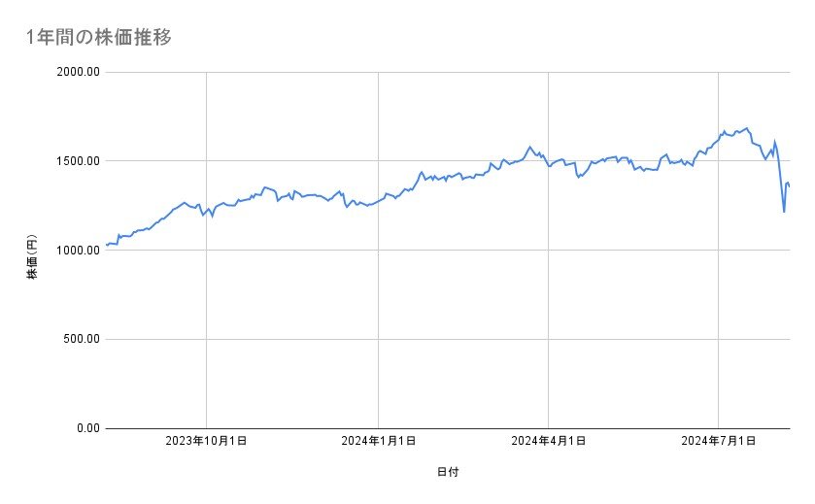Select the 2024年7月1日 x-axis label

(x=719, y=442)
